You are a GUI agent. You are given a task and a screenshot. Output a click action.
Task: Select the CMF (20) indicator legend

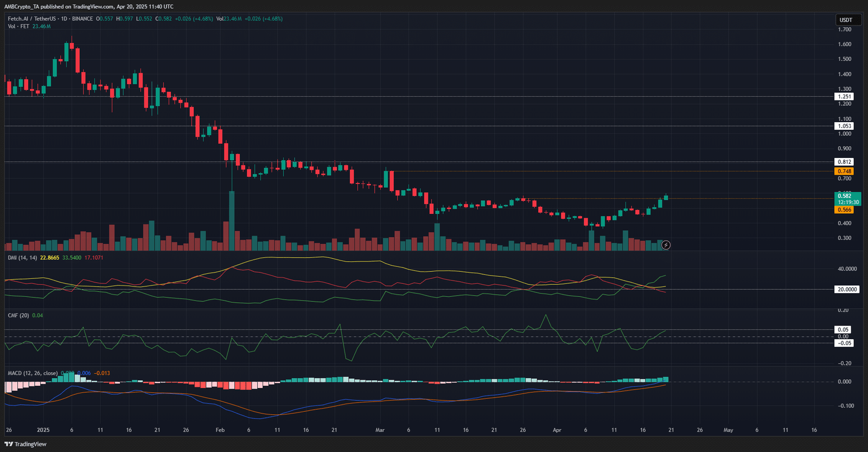click(18, 315)
